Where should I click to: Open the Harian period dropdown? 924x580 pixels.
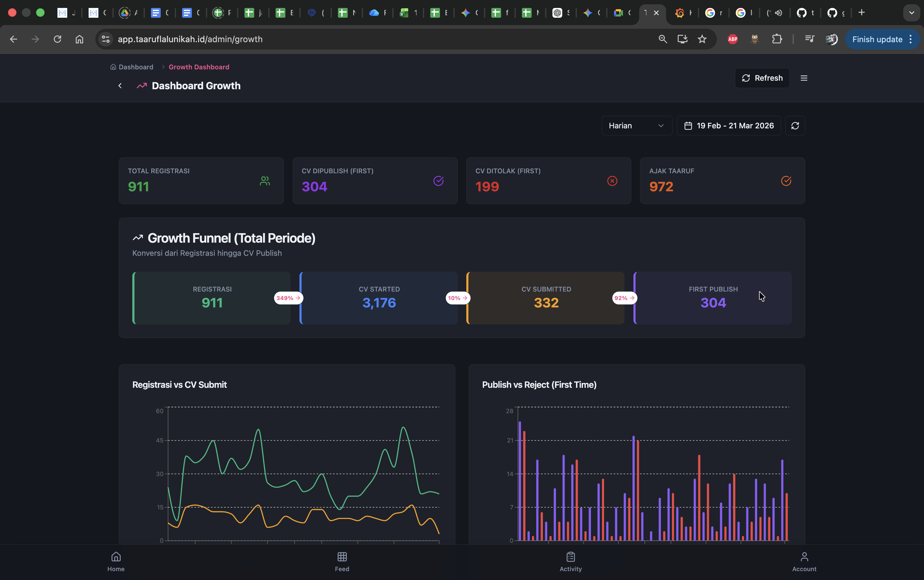point(636,125)
